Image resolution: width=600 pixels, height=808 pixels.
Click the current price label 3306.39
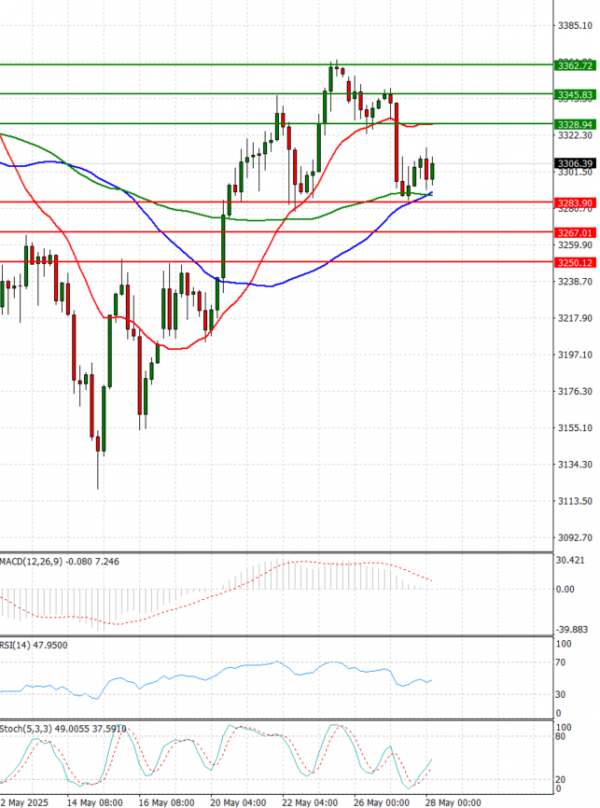(x=575, y=163)
